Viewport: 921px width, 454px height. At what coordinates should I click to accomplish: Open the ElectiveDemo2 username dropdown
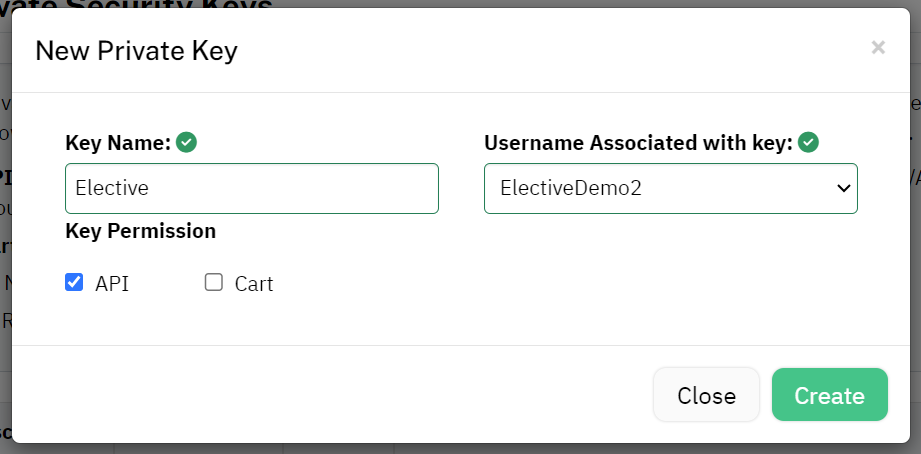point(670,189)
